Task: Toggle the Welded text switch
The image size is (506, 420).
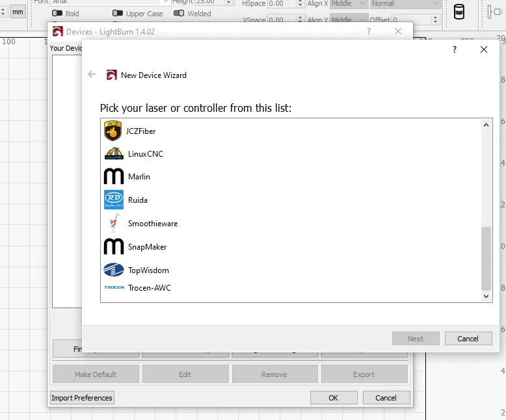Action: click(x=179, y=13)
